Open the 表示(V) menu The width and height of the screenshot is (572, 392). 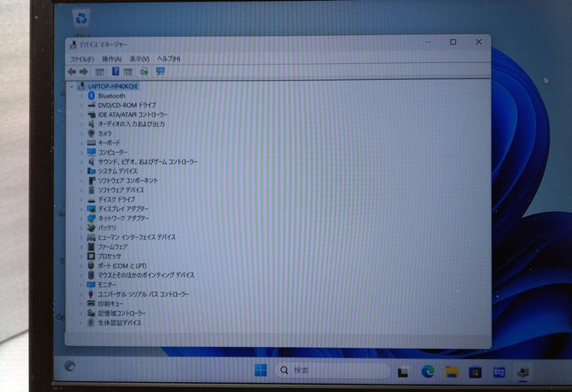[139, 59]
